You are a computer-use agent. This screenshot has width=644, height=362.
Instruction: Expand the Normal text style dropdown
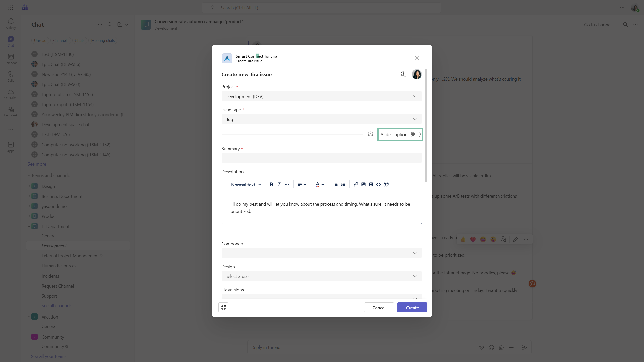pos(246,185)
